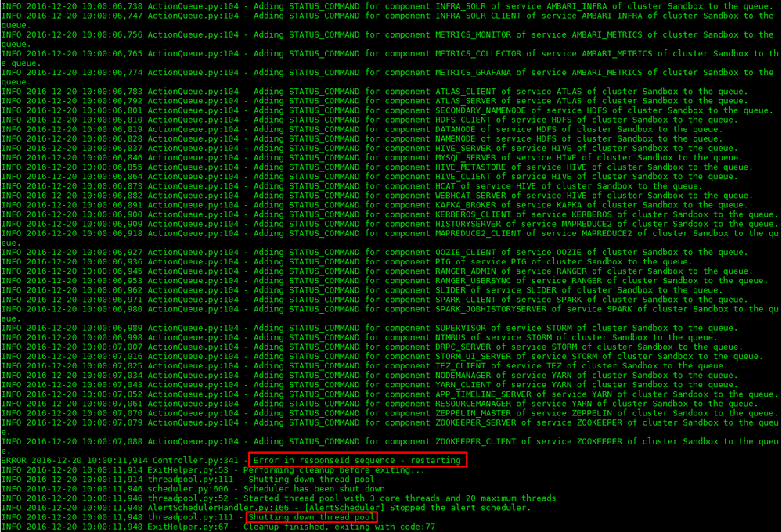Image resolution: width=782 pixels, height=532 pixels.
Task: Click the ZOOKEEPER_SERVER log line
Action: [235, 422]
